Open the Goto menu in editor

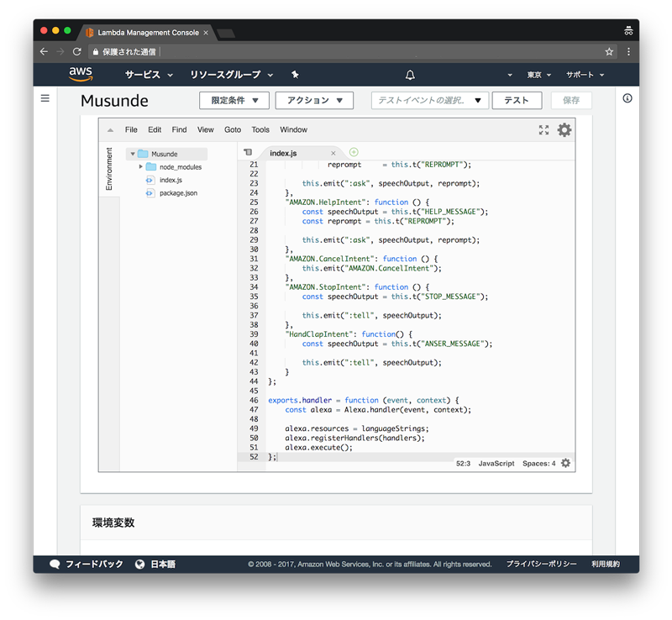(233, 129)
